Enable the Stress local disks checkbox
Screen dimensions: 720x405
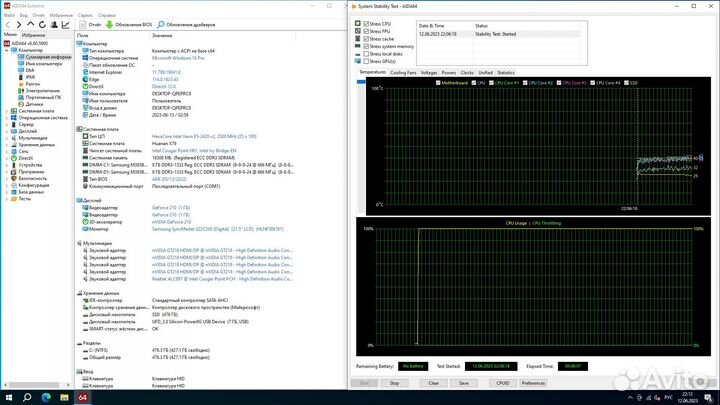coord(366,54)
